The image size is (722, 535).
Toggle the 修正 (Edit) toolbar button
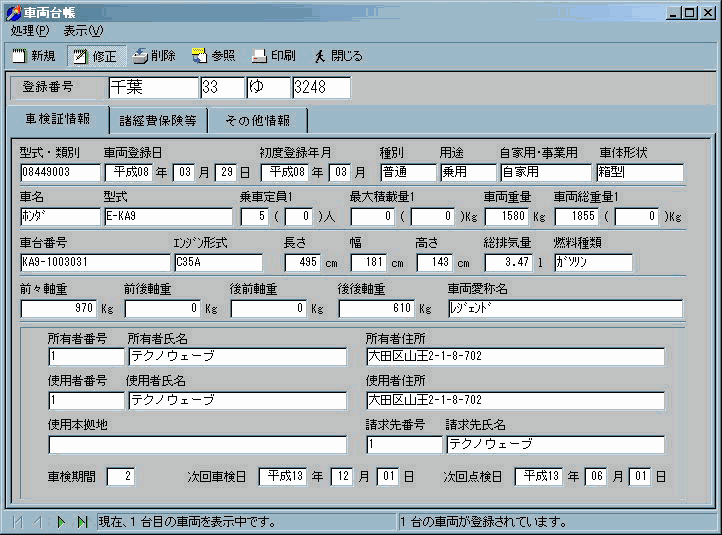pyautogui.click(x=94, y=56)
